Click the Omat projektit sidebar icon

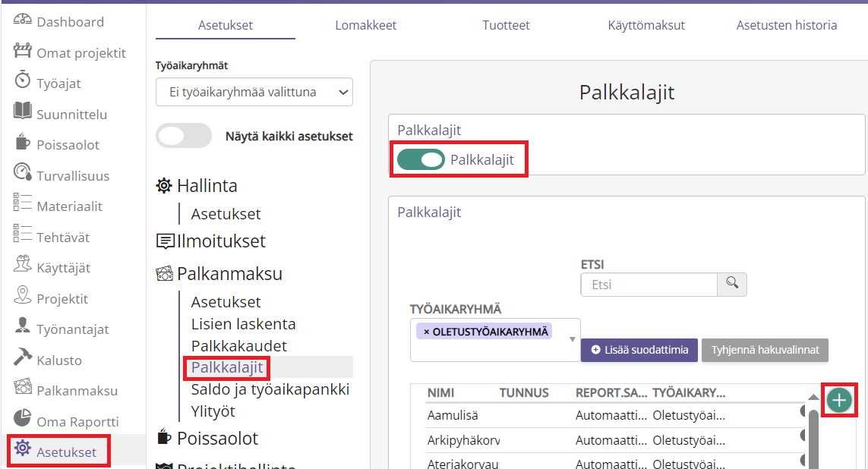(22, 51)
